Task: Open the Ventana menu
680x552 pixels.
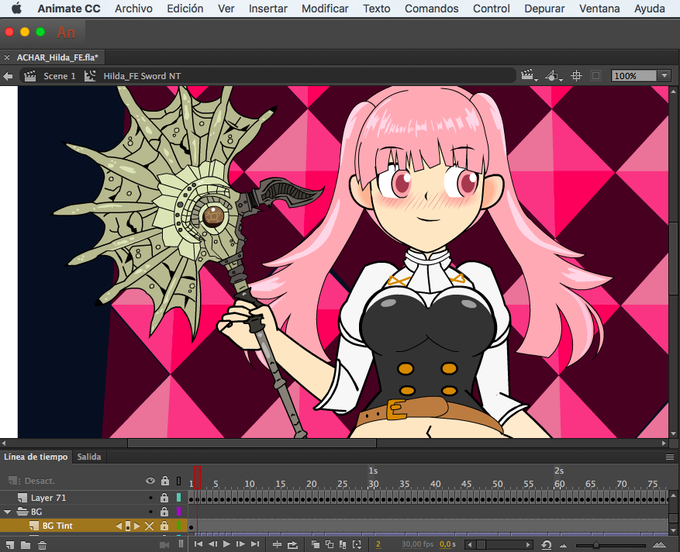Action: pos(599,8)
